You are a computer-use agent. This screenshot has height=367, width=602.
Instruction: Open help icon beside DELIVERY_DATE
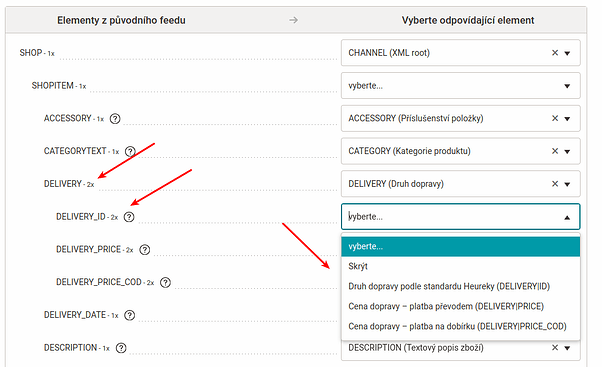(130, 315)
